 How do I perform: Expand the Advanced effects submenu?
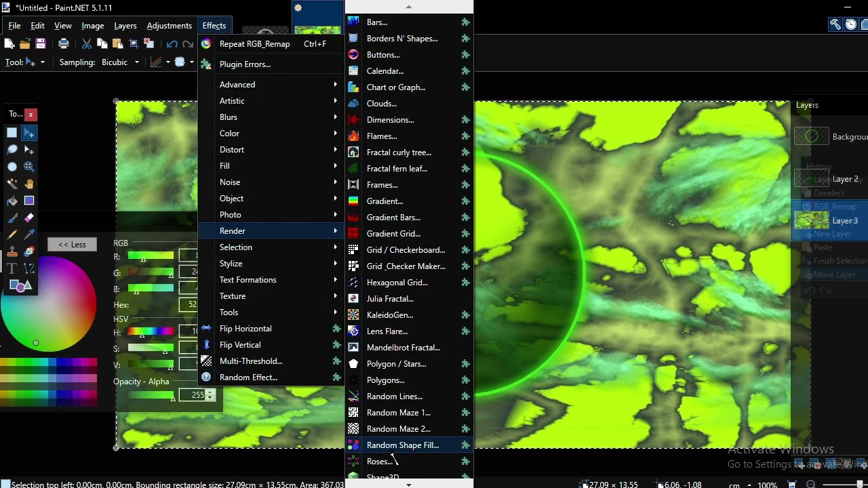click(x=272, y=85)
